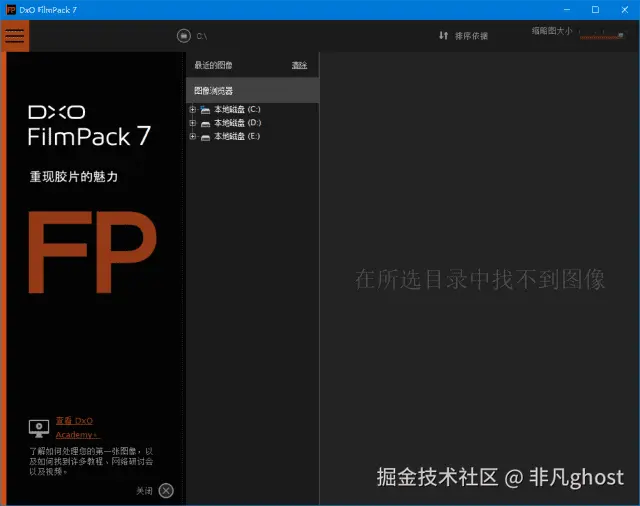
Task: Click the circled X close icon
Action: [166, 490]
